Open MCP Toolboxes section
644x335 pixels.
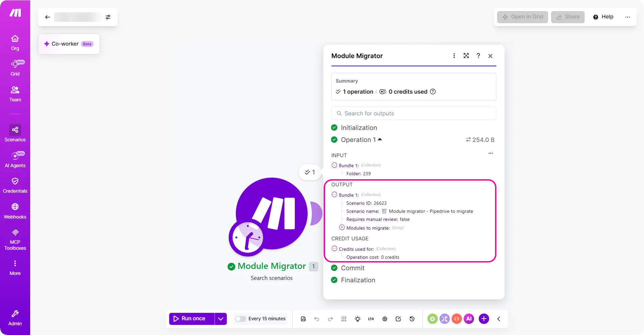point(15,240)
